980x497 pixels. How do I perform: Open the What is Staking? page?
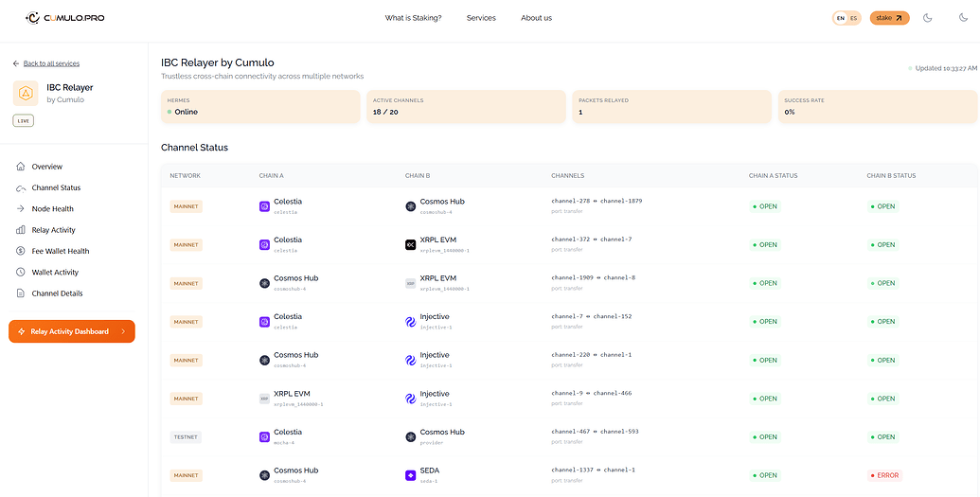click(413, 18)
